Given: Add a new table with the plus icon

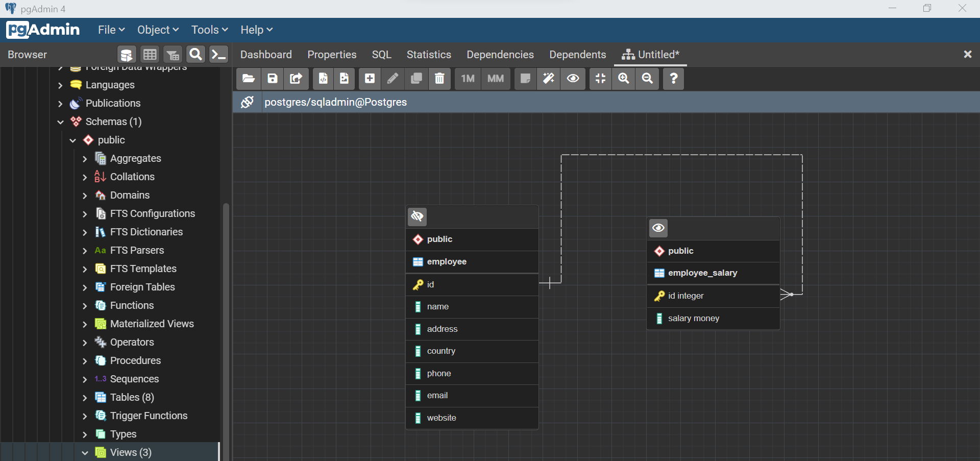Looking at the screenshot, I should (370, 79).
